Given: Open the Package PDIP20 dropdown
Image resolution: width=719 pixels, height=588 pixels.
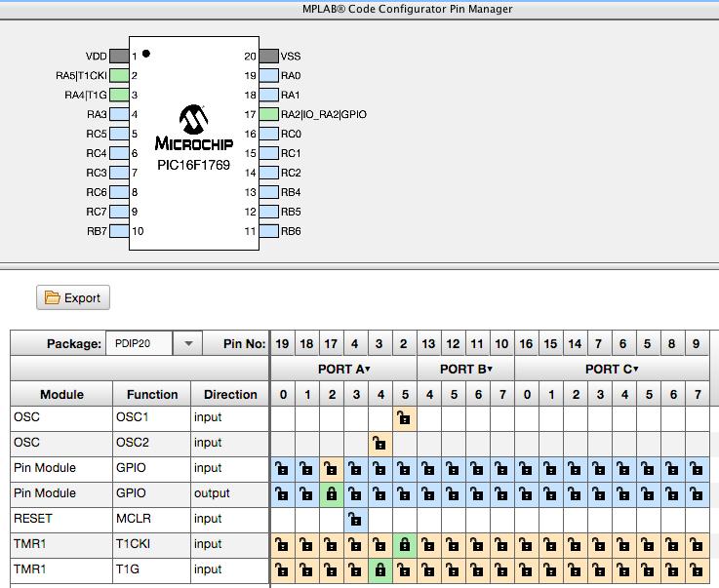Looking at the screenshot, I should pos(187,343).
